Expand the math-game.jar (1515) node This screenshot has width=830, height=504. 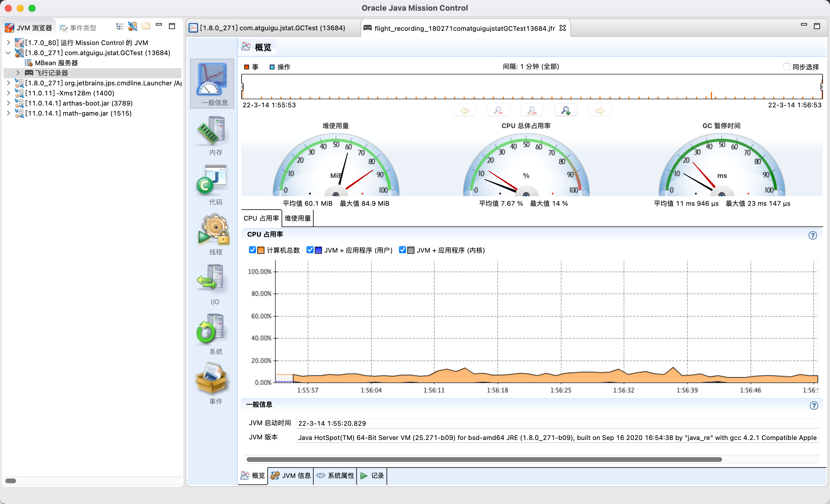tap(8, 113)
